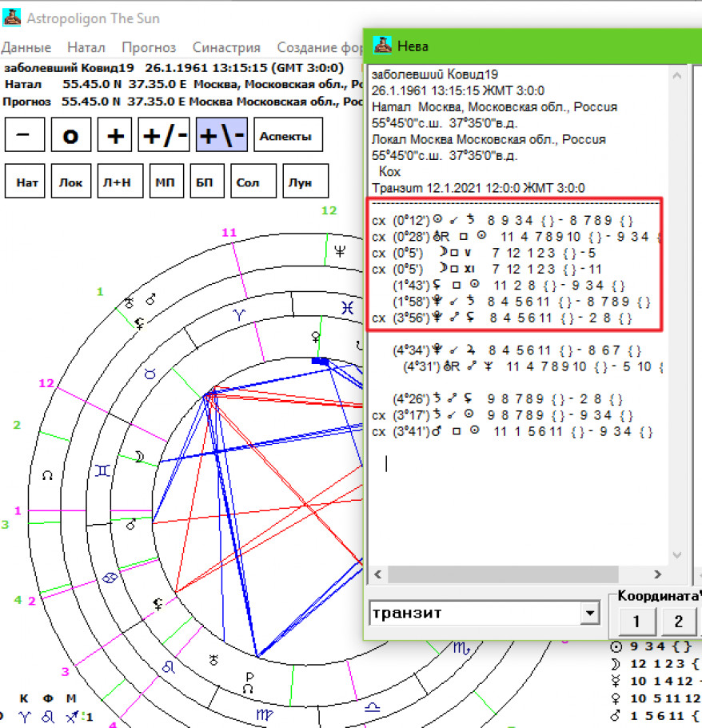The height and width of the screenshot is (728, 702).
Task: Click the down arrow of the Нева text scrollbar
Action: point(677,555)
